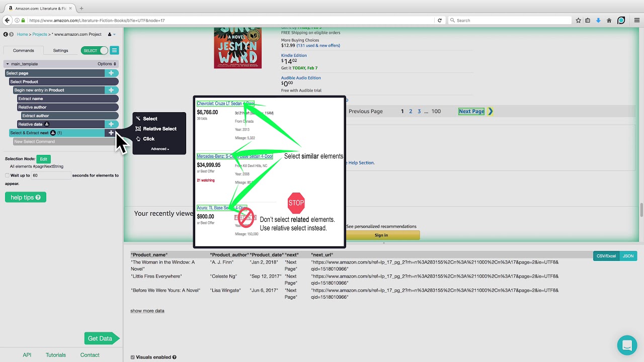The width and height of the screenshot is (644, 362).
Task: Enable the Wait up to checkbox
Action: (7, 175)
